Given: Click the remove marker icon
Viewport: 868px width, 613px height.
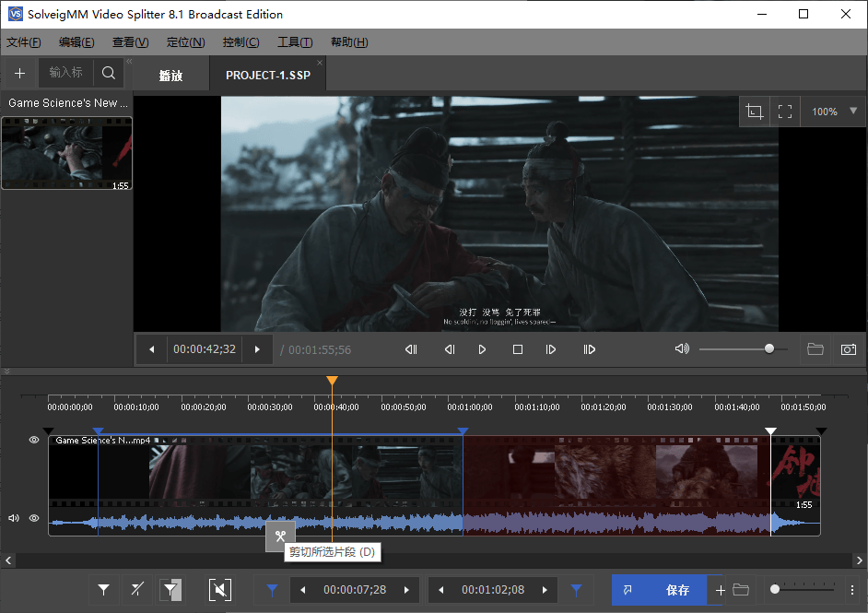Looking at the screenshot, I should (137, 590).
